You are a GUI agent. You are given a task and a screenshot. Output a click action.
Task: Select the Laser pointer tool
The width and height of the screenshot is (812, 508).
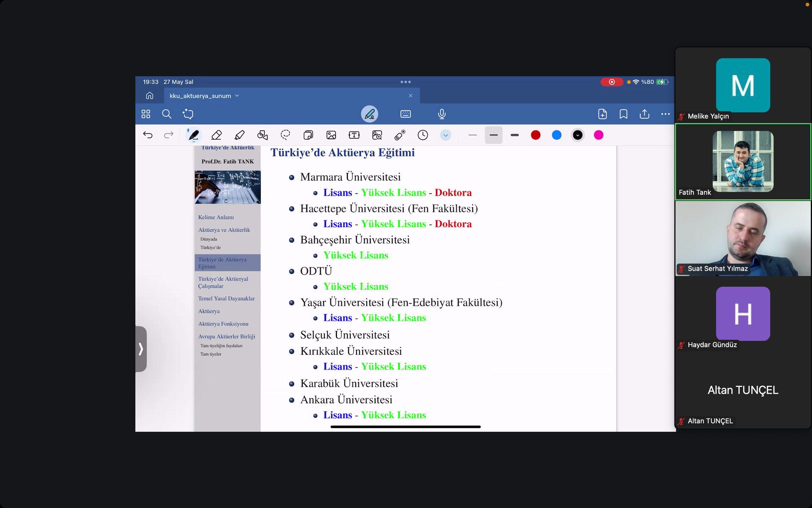(x=400, y=135)
